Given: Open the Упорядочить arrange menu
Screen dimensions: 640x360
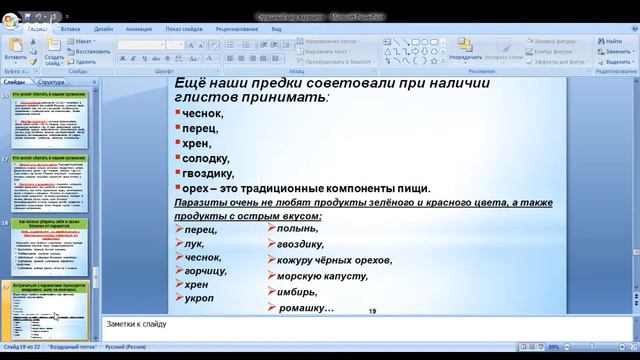Looking at the screenshot, I should click(x=465, y=50).
